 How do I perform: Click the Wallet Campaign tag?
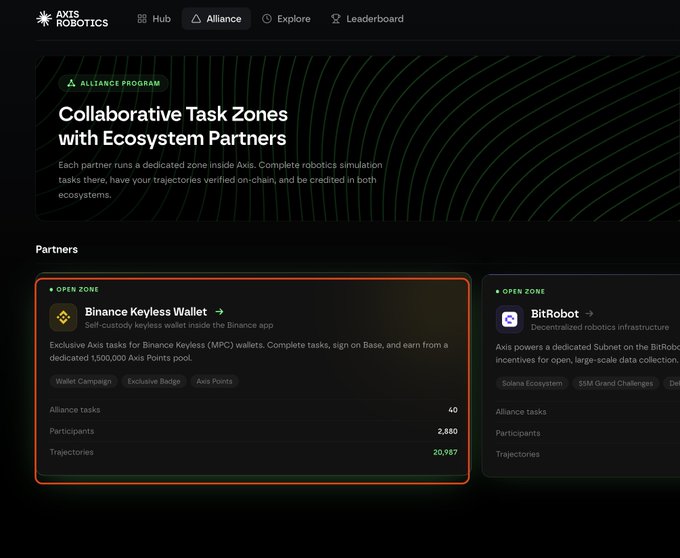click(x=84, y=381)
